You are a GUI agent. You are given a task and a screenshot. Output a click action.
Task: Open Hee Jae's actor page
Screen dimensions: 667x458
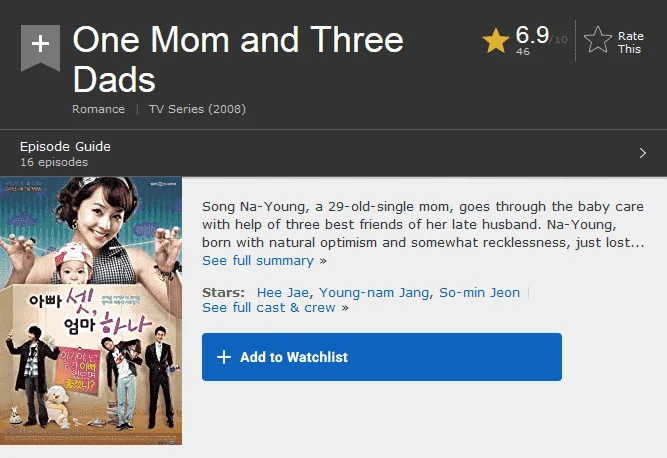pyautogui.click(x=282, y=293)
